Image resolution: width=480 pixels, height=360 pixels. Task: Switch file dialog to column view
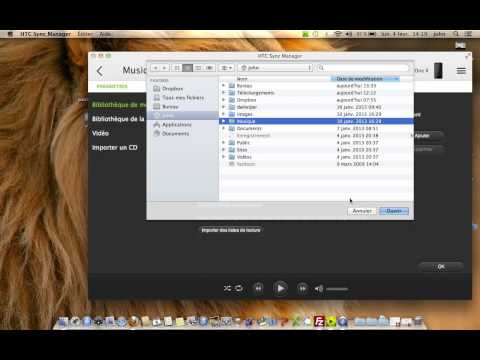point(198,68)
